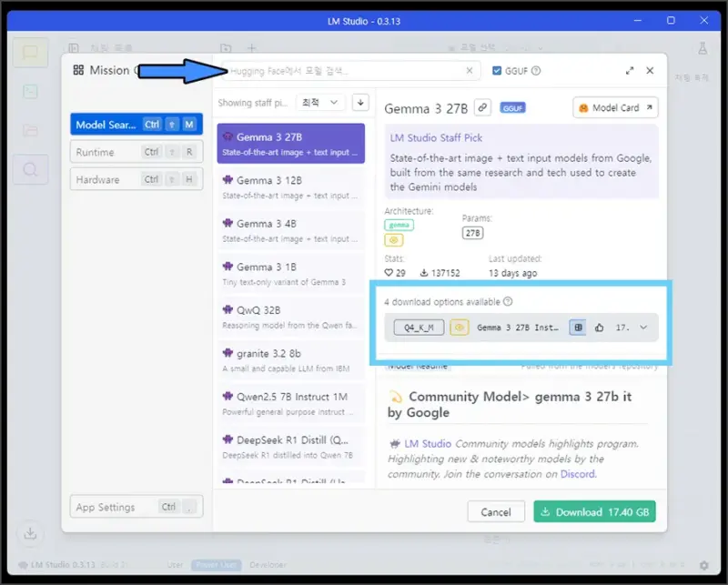Click the 27B params tag

coord(472,233)
